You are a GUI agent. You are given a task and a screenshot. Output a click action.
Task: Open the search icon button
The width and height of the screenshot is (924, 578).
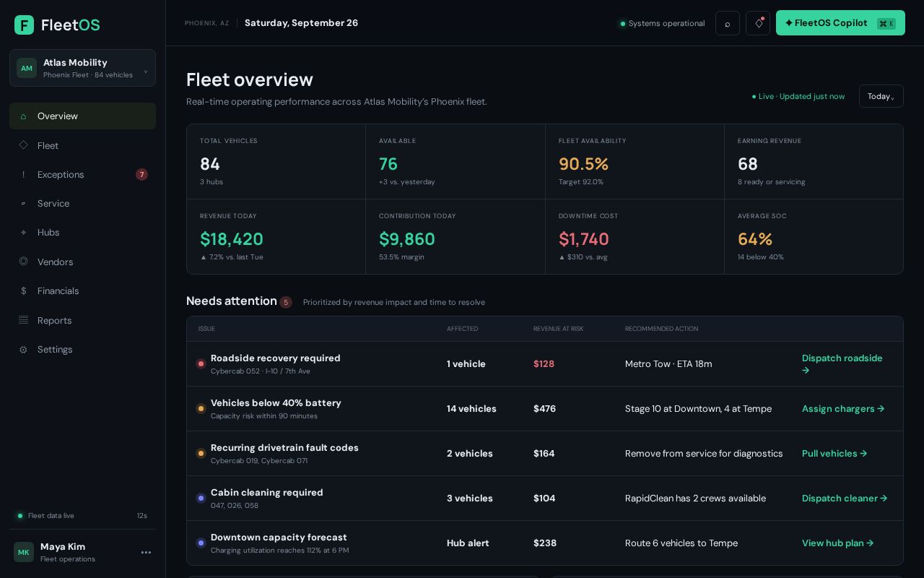(728, 23)
